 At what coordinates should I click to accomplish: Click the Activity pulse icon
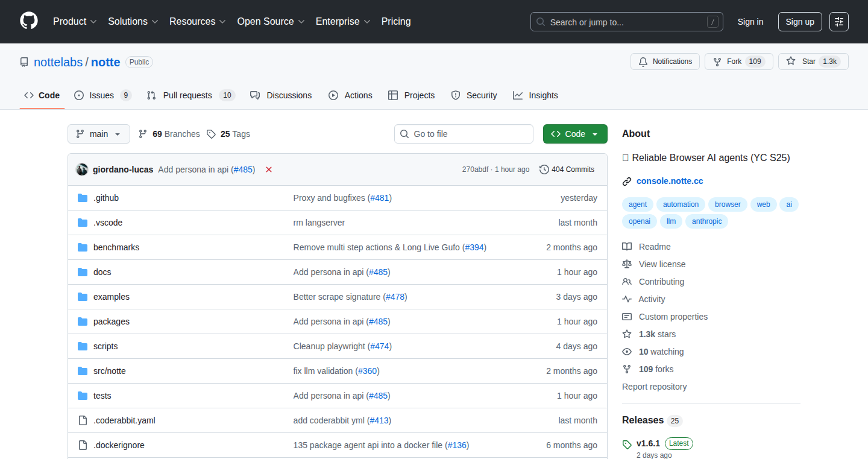click(x=627, y=299)
